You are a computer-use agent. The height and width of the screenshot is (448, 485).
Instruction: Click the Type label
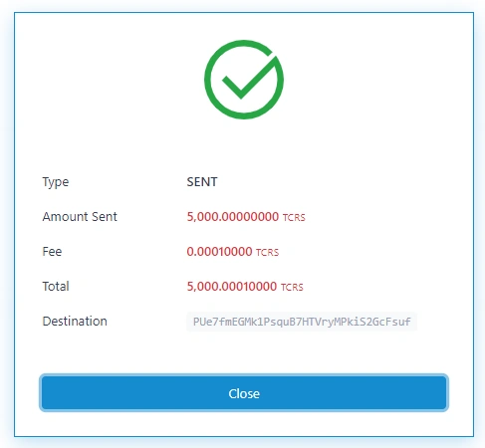point(56,182)
